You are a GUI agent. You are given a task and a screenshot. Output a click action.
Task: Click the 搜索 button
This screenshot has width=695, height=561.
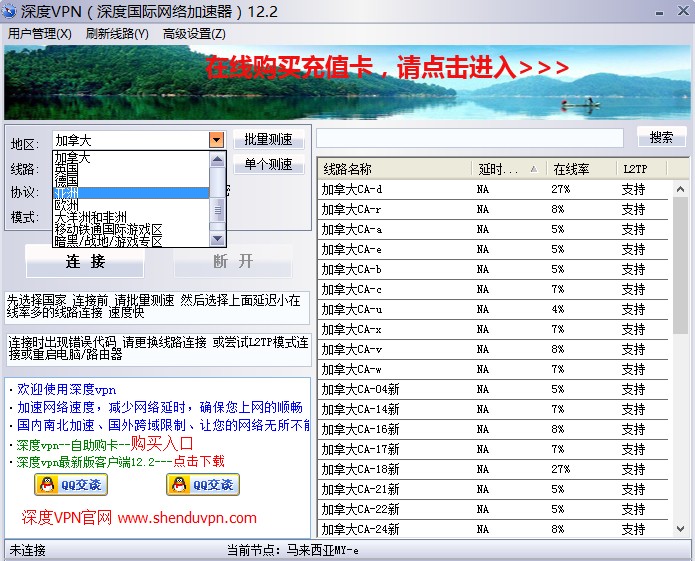point(661,137)
